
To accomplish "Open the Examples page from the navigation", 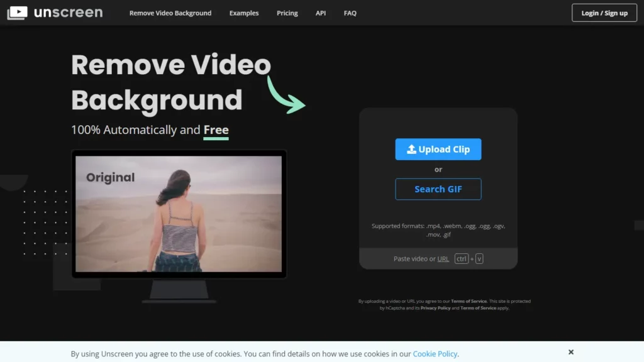I will coord(243,13).
